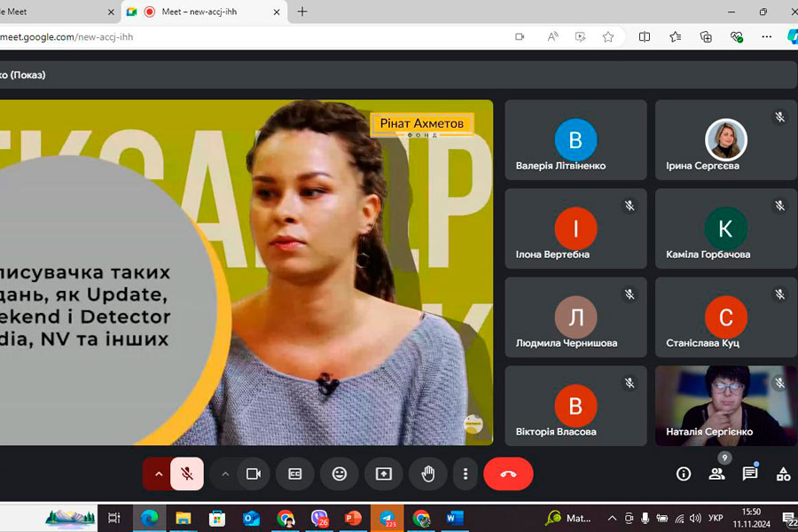
Task: Open the three-dot more options menu
Action: (465, 473)
